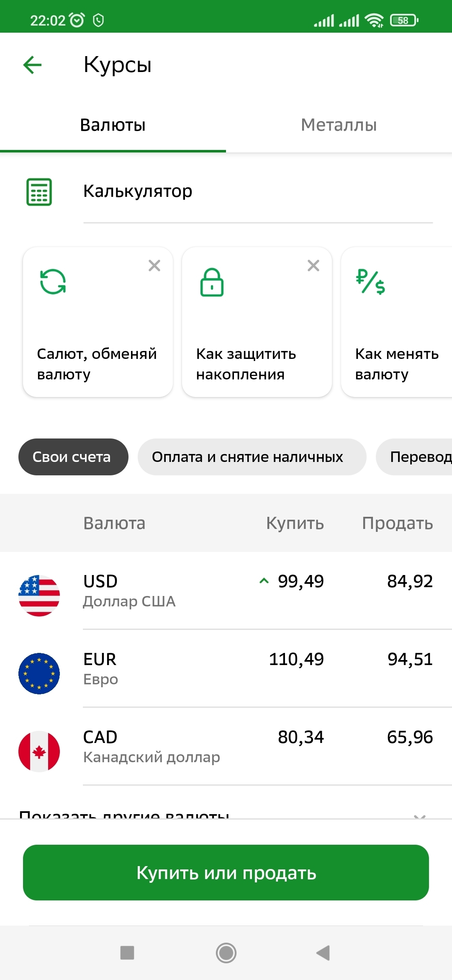Select the European Union flag icon

[x=39, y=673]
